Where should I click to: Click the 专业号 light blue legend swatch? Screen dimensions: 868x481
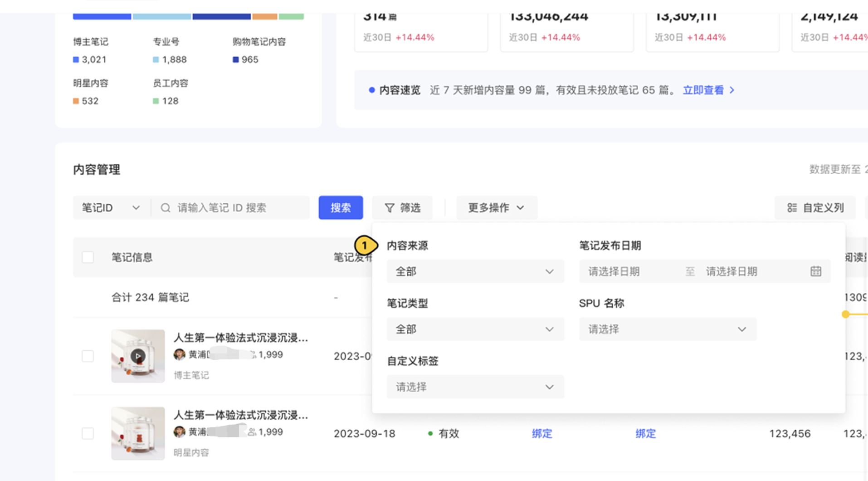point(156,59)
